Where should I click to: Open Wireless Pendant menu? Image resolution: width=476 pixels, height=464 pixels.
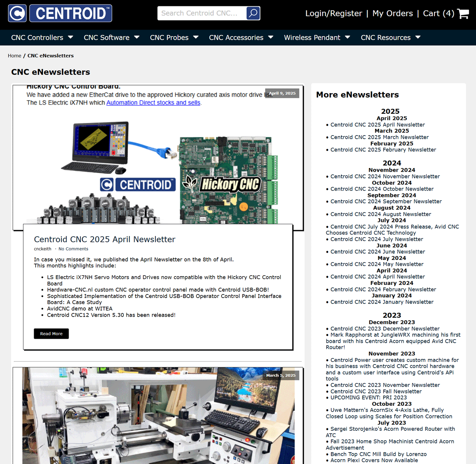[x=312, y=38]
